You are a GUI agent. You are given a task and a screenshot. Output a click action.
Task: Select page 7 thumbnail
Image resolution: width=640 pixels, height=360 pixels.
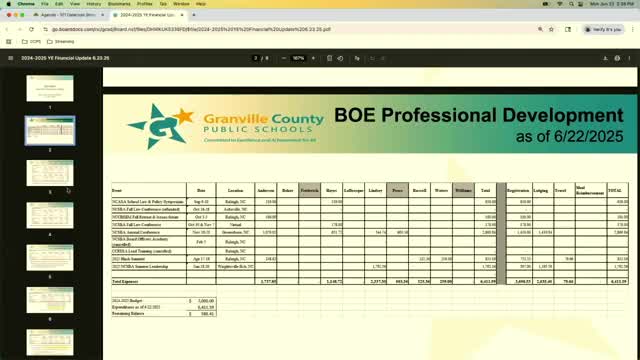pyautogui.click(x=50, y=342)
